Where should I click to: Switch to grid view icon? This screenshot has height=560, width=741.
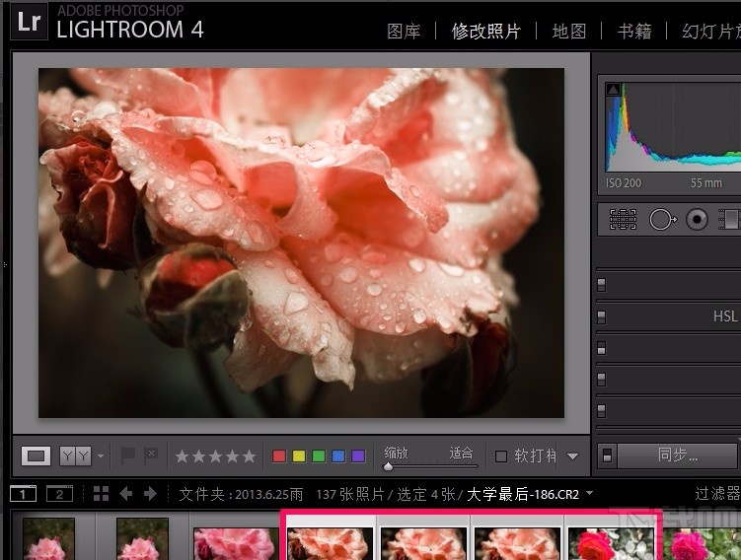click(x=101, y=493)
